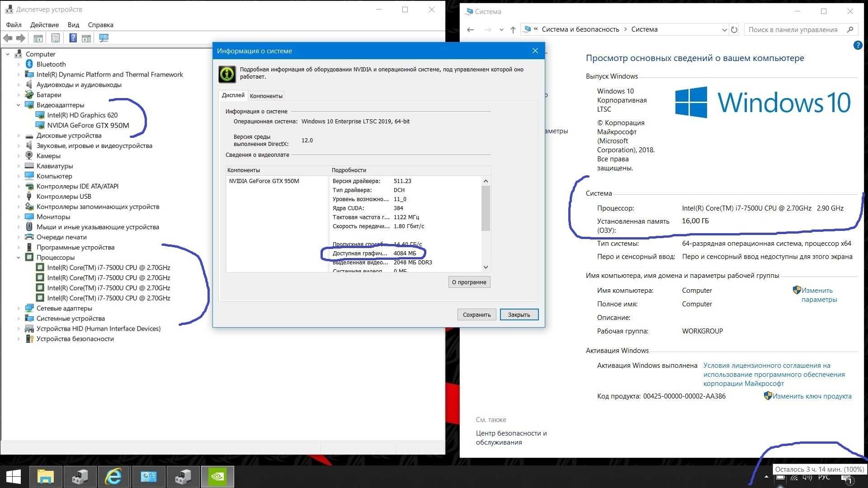This screenshot has height=488, width=868.
Task: Click the Up arrow in System window navigation
Action: [513, 30]
